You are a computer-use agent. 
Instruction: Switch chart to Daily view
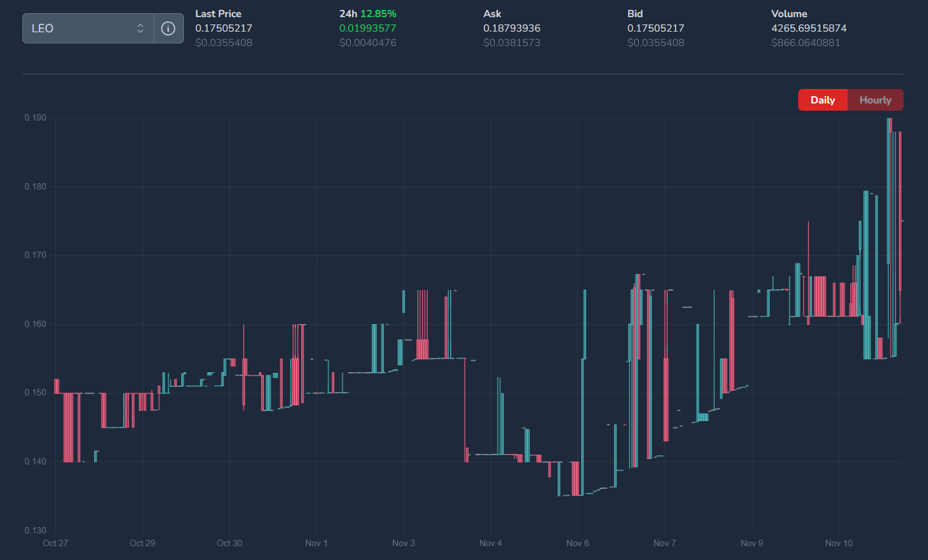(823, 100)
